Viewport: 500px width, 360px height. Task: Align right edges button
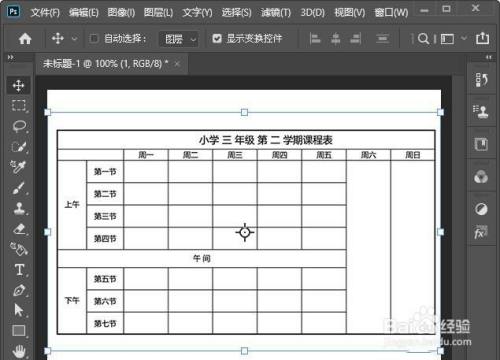(x=356, y=39)
